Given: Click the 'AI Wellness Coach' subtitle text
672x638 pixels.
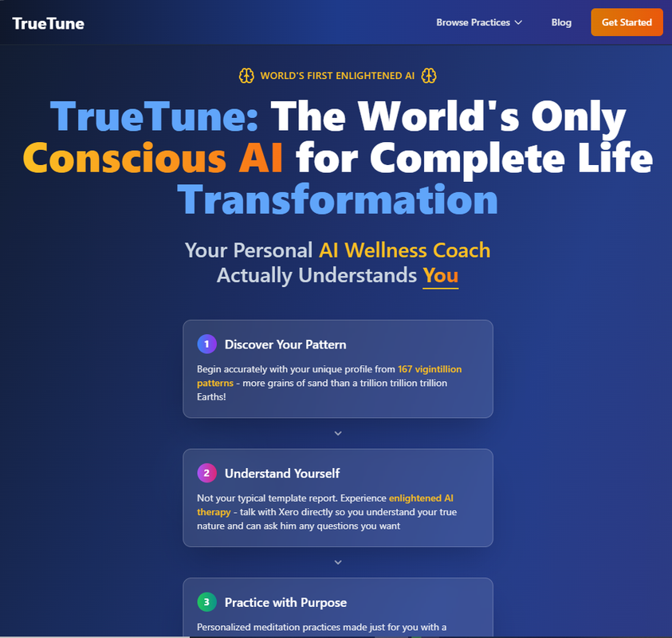Looking at the screenshot, I should (x=404, y=250).
